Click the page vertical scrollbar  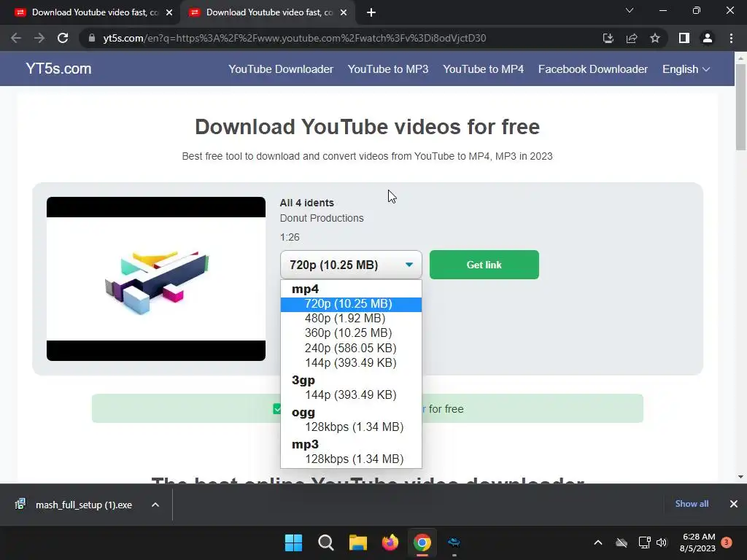pos(740,108)
